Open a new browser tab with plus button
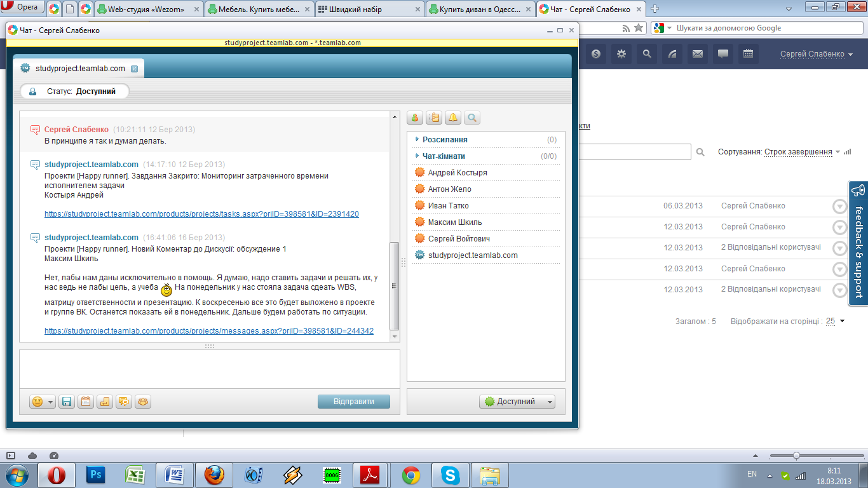This screenshot has width=868, height=488. coord(655,9)
